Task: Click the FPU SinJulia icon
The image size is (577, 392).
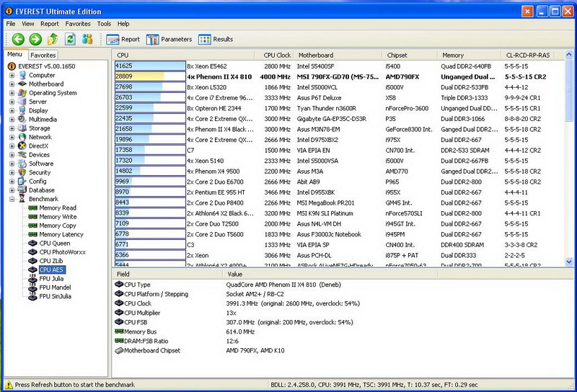Action: [32, 296]
